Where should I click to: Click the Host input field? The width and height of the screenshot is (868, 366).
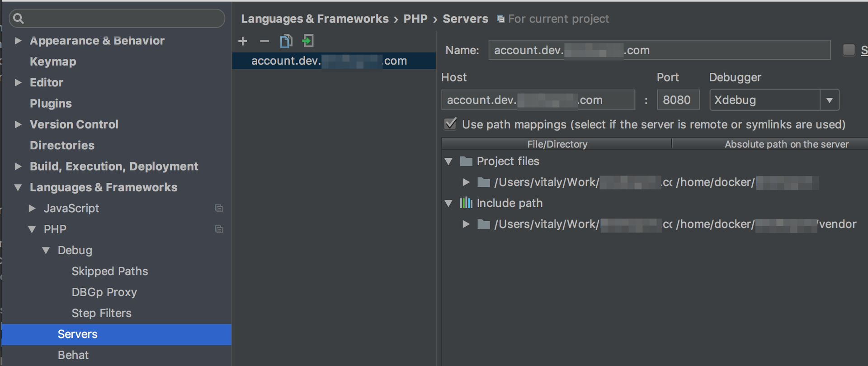point(538,100)
